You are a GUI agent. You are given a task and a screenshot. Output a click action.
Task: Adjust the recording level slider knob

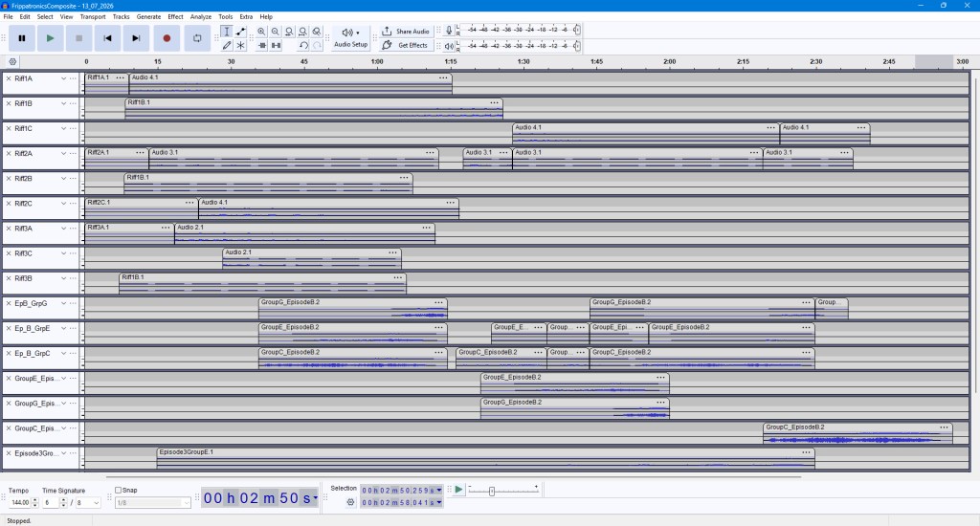(x=576, y=30)
